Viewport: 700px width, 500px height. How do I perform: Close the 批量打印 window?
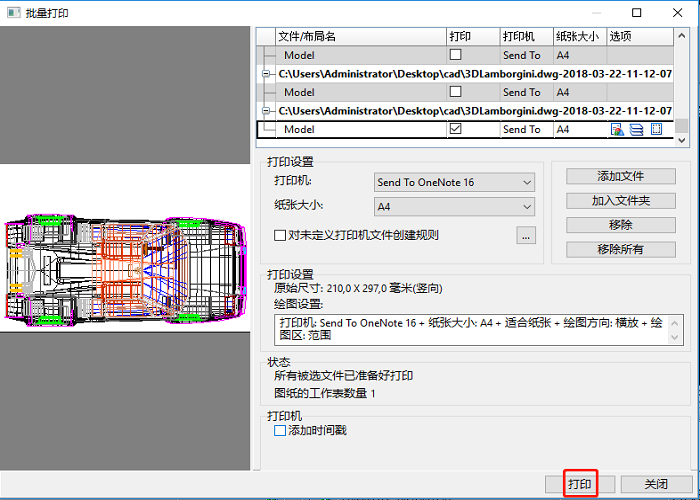[677, 12]
